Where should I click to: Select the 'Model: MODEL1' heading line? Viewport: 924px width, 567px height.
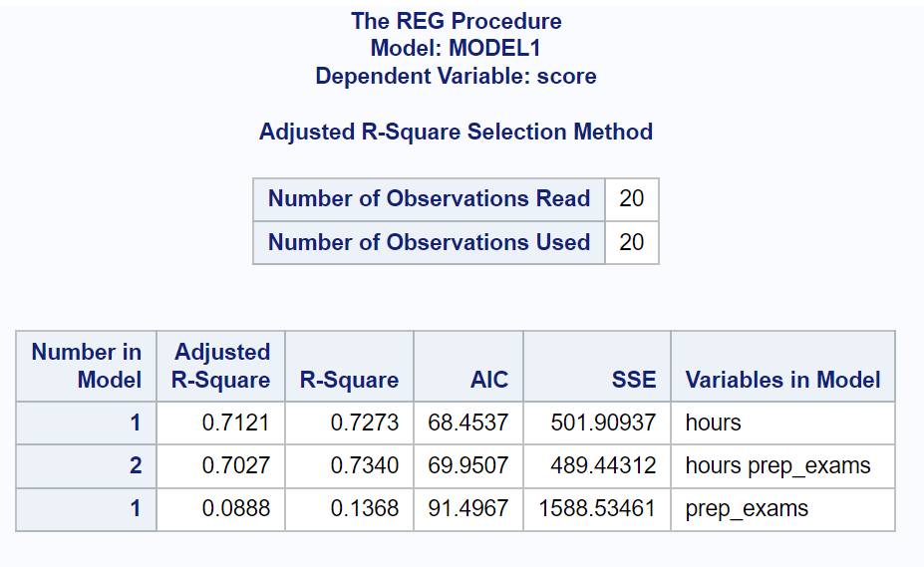(456, 49)
